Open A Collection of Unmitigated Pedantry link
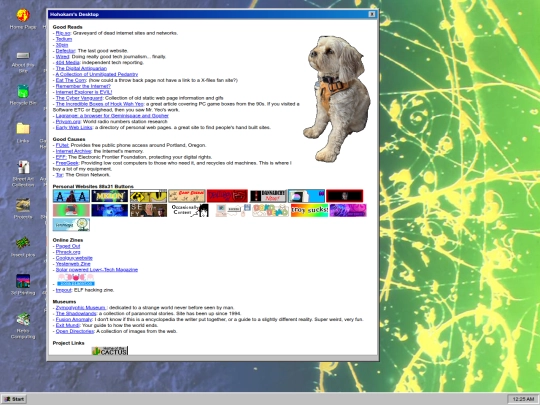 [x=97, y=74]
